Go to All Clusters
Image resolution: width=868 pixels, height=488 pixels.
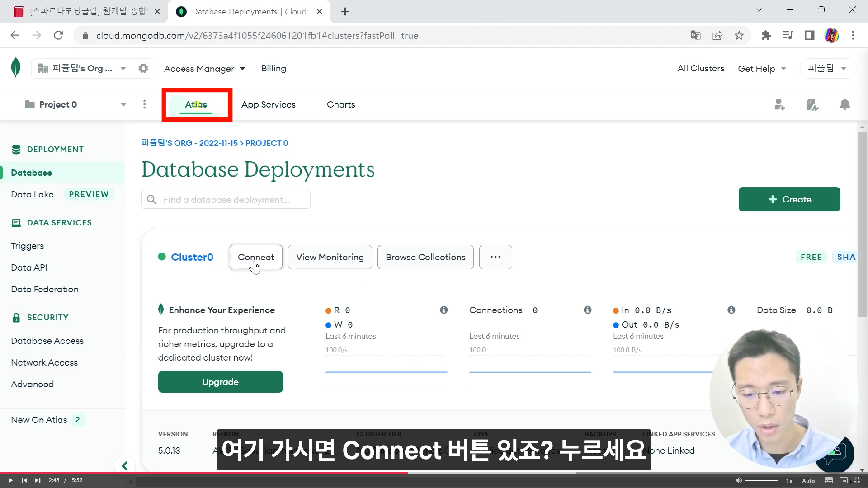(x=701, y=68)
